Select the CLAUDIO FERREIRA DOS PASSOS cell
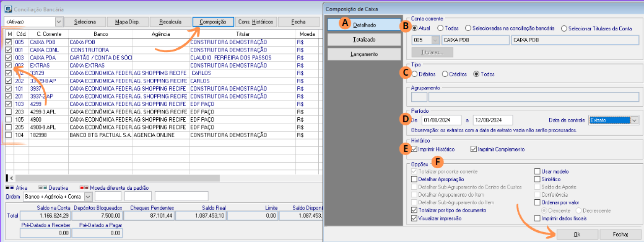The width and height of the screenshot is (644, 242). 243,58
